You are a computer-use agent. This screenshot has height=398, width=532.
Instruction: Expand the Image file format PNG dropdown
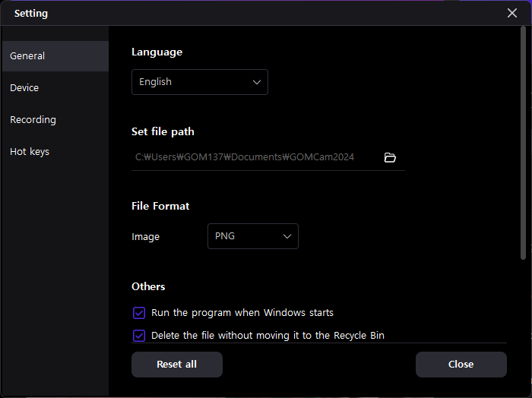252,236
